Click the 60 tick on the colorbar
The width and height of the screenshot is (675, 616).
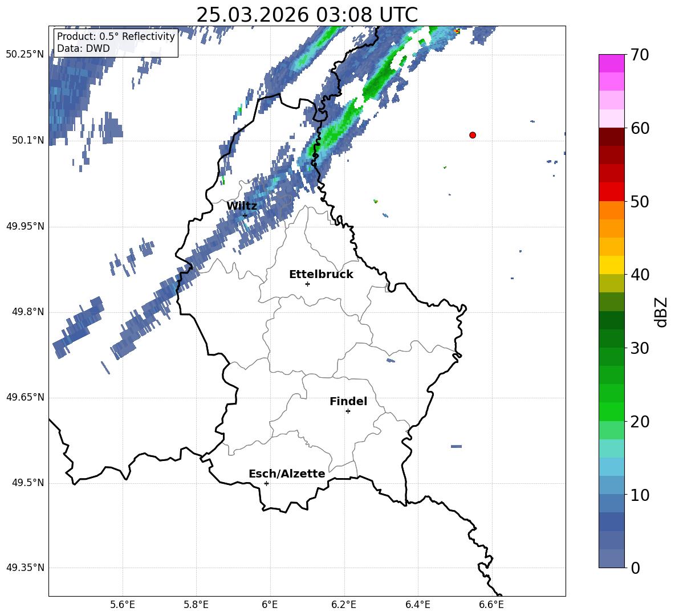640,128
